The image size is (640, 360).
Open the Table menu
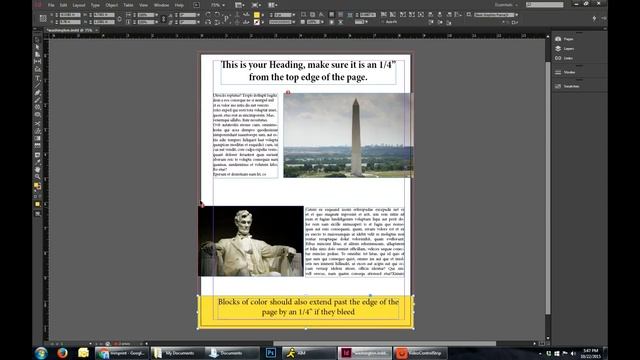click(x=128, y=5)
